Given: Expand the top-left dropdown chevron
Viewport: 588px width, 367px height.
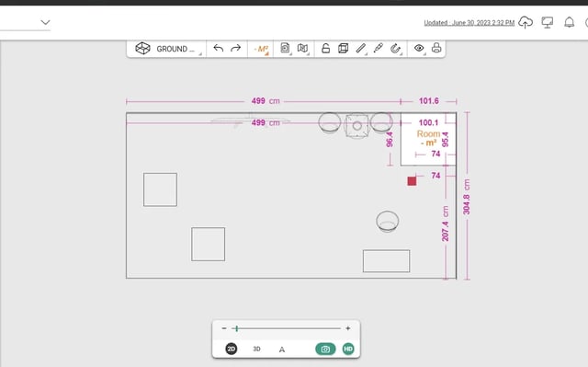Looking at the screenshot, I should 45,22.
